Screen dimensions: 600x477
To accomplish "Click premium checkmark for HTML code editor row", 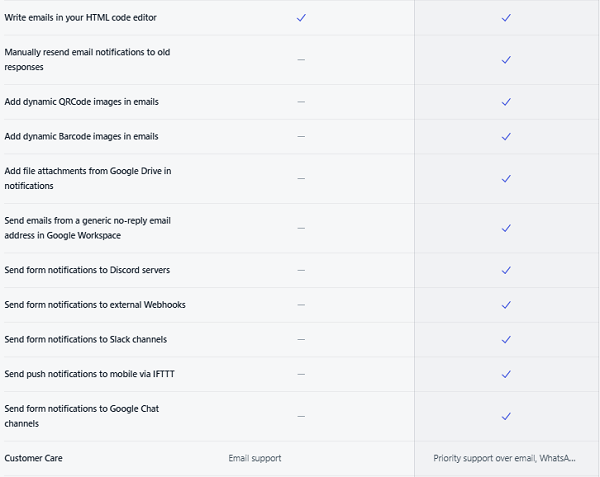I will pyautogui.click(x=506, y=18).
